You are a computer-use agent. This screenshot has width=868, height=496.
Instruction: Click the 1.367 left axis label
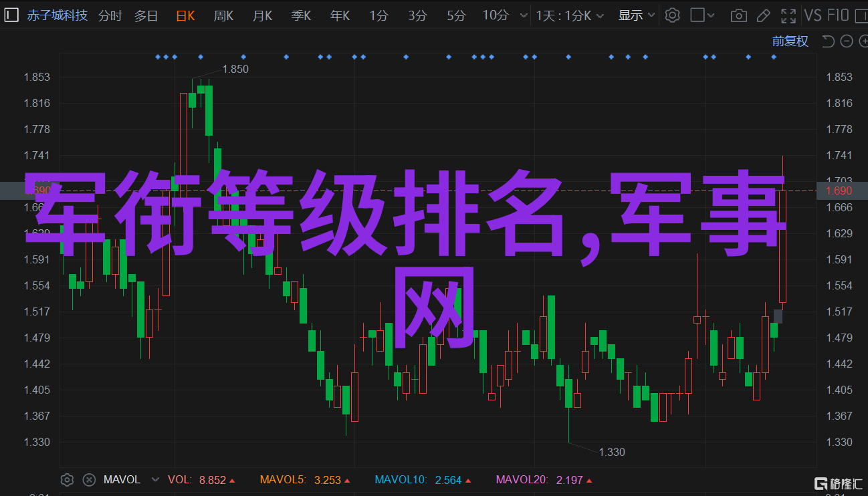[x=37, y=416]
